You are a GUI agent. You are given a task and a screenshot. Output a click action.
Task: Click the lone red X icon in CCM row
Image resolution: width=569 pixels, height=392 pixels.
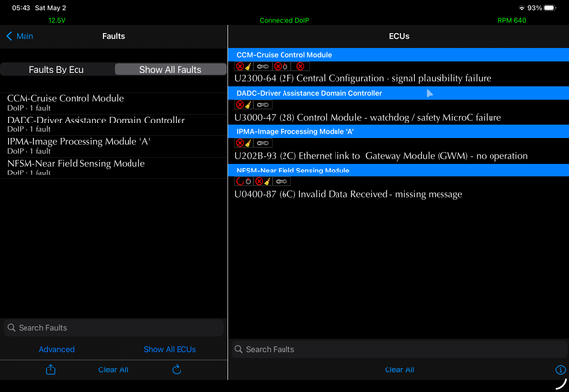pyautogui.click(x=300, y=67)
